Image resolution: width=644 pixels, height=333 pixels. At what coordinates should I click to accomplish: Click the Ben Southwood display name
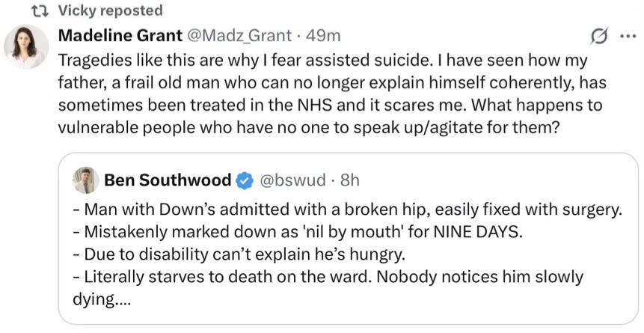(168, 180)
